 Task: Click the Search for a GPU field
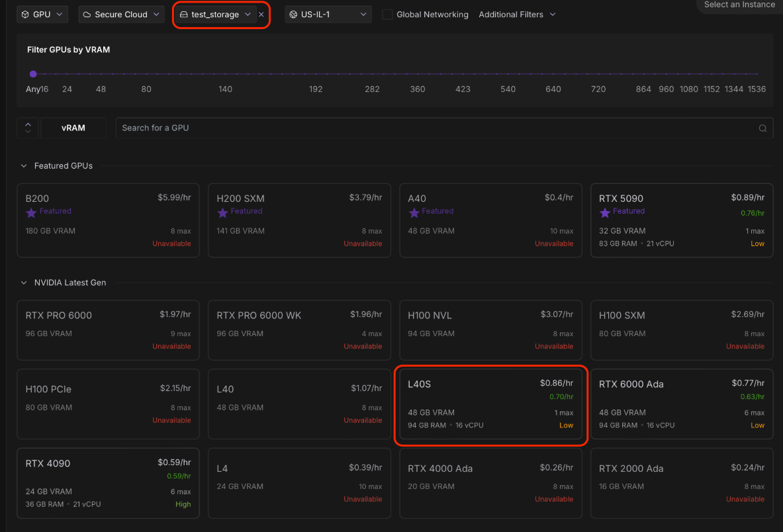click(x=437, y=128)
